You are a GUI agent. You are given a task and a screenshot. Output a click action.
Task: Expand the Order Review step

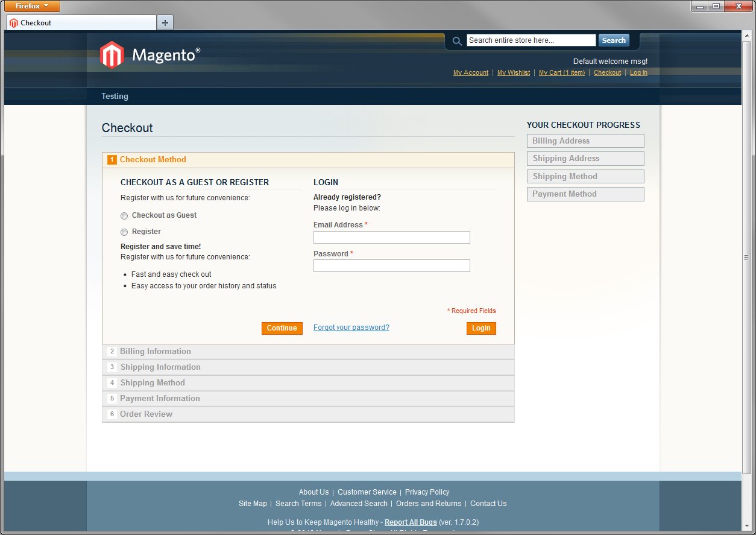[308, 414]
